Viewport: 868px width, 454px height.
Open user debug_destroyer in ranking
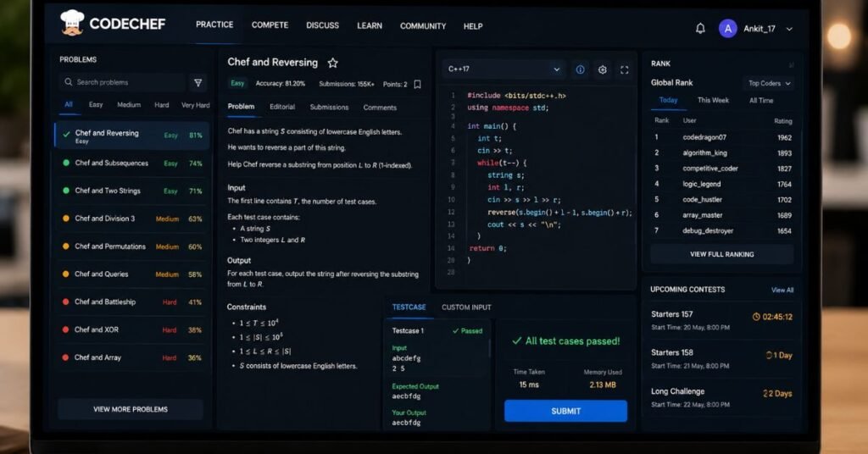click(x=708, y=230)
